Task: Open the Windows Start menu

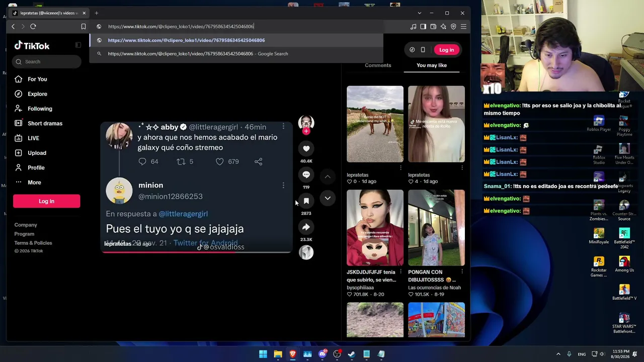Action: pos(263,354)
